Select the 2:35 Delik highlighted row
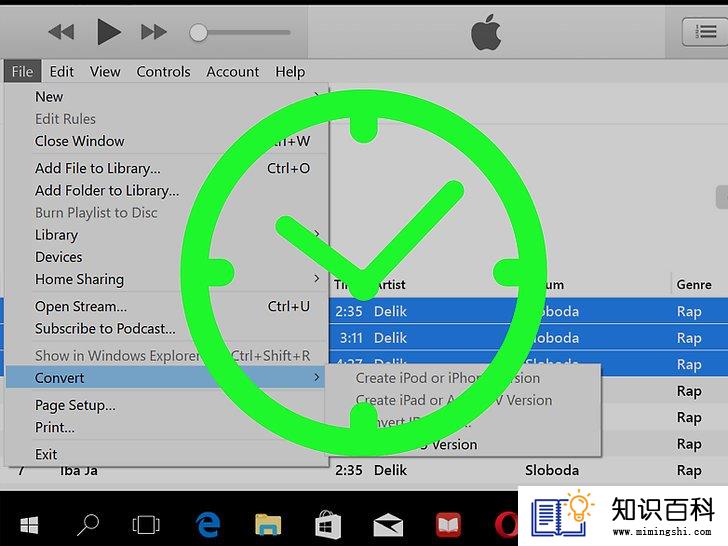The image size is (728, 546). coord(528,311)
